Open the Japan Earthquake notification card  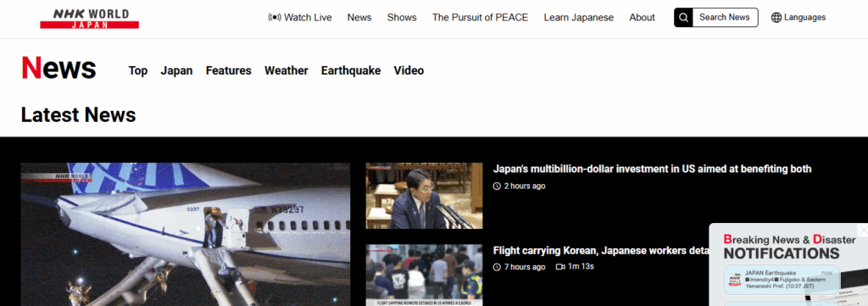tap(782, 280)
